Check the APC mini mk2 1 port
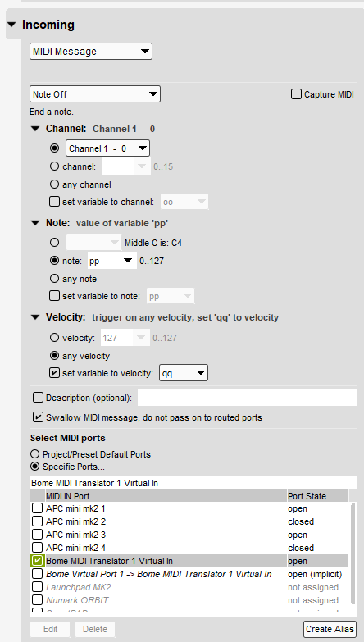 (x=37, y=508)
